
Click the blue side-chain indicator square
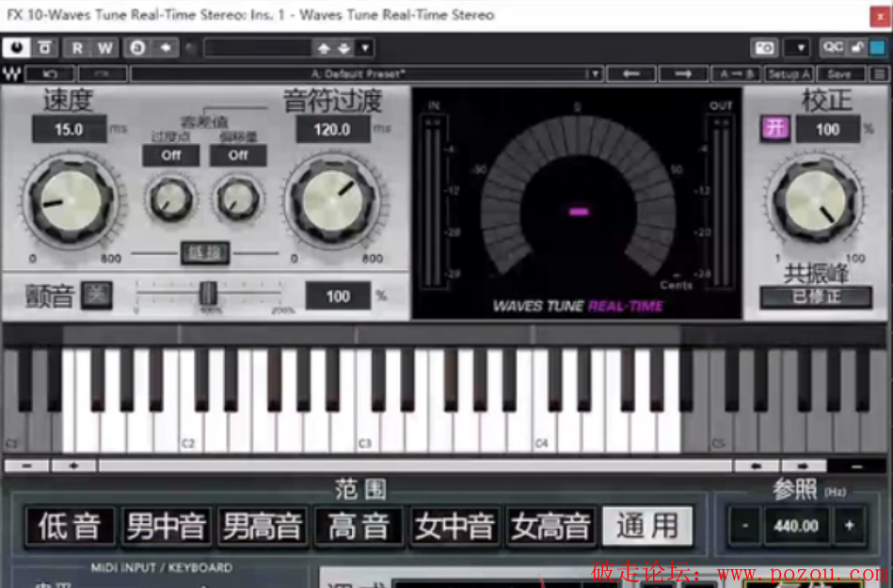click(x=878, y=48)
